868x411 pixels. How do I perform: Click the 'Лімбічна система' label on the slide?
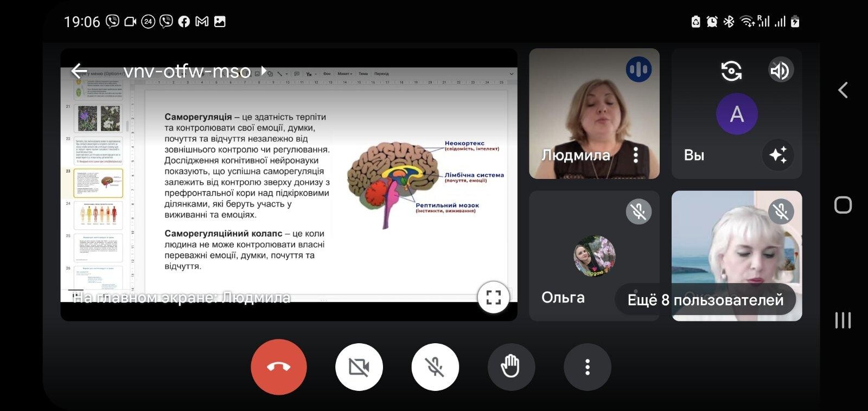[x=474, y=175]
